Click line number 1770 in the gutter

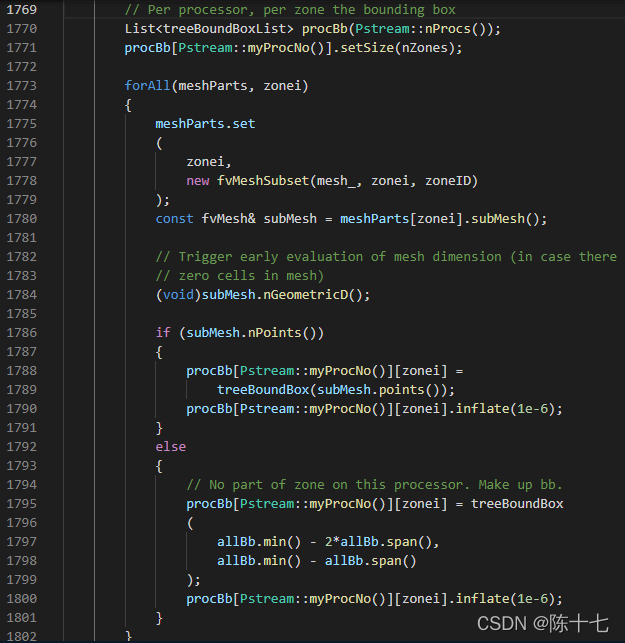point(22,29)
